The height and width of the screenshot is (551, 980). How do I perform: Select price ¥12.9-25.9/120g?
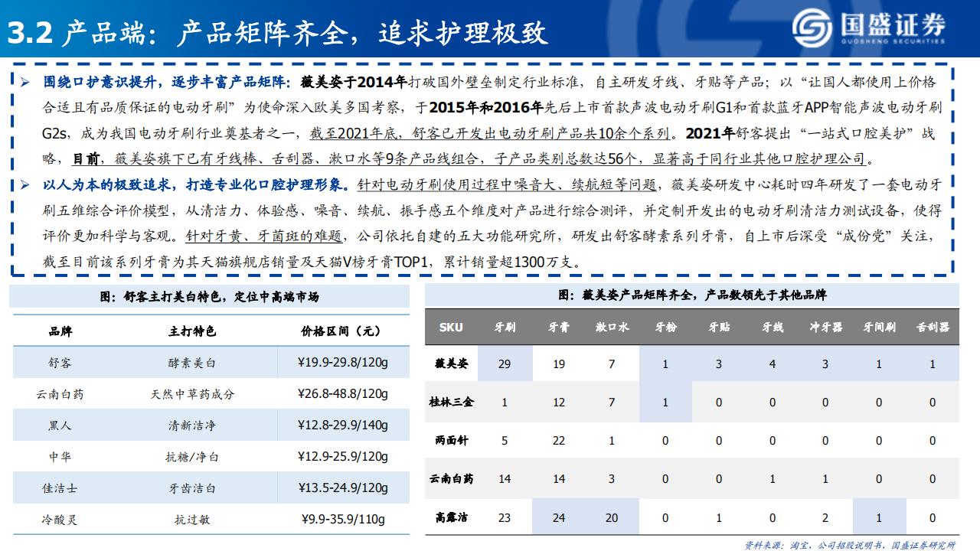[343, 457]
